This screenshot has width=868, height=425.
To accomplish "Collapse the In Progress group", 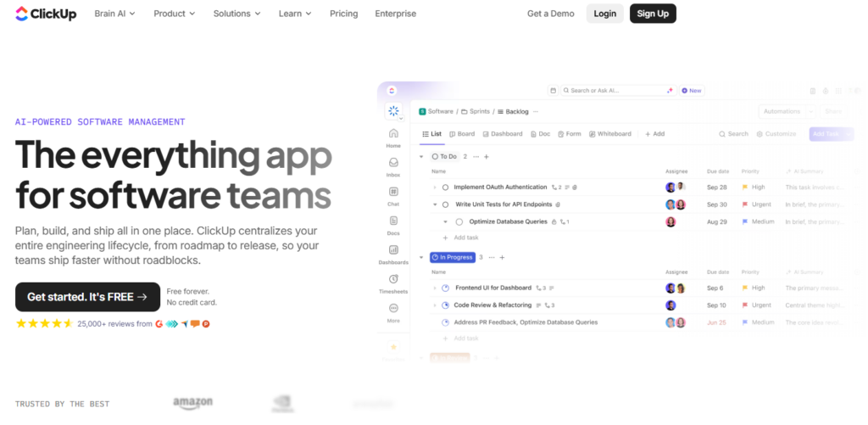I will [x=421, y=258].
